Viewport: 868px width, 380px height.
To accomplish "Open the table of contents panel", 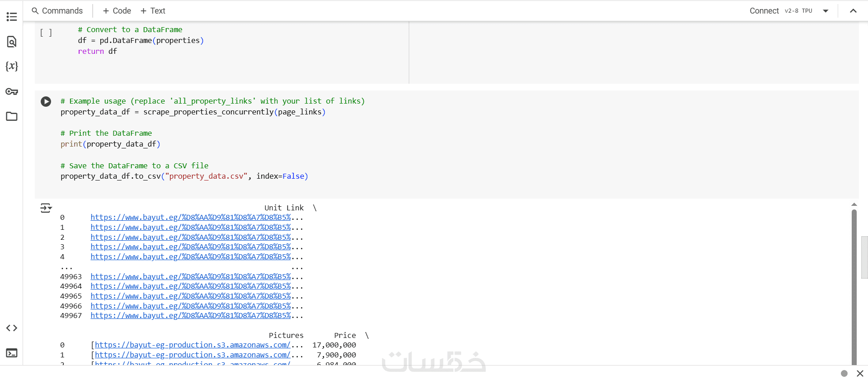I will point(12,17).
